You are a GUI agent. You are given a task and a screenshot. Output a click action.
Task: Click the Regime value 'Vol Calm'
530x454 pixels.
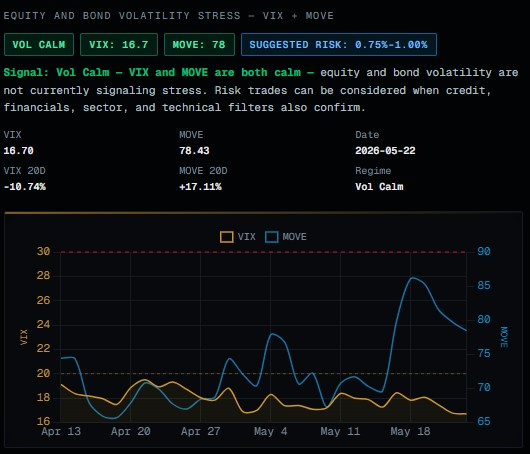379,187
